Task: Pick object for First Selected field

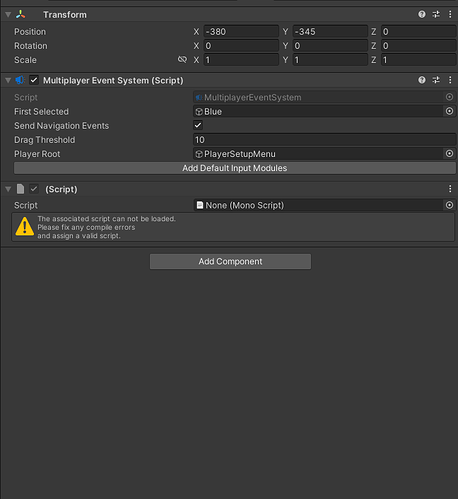Action: pyautogui.click(x=449, y=111)
